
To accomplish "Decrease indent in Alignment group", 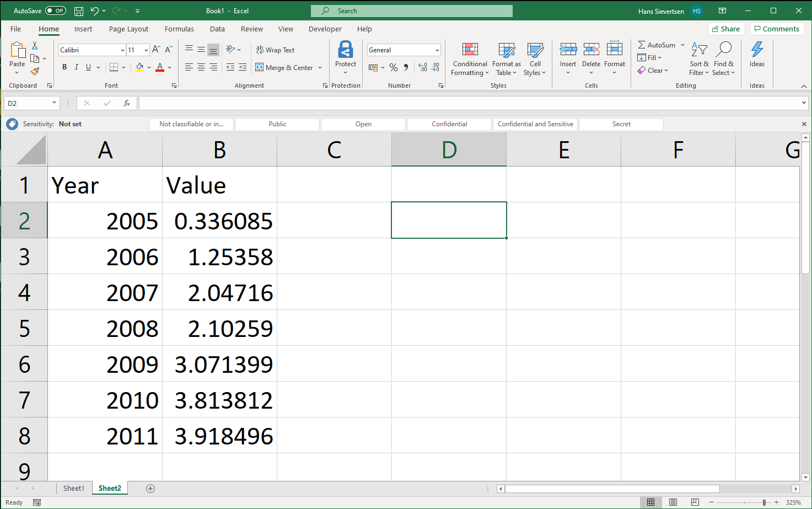I will (230, 67).
